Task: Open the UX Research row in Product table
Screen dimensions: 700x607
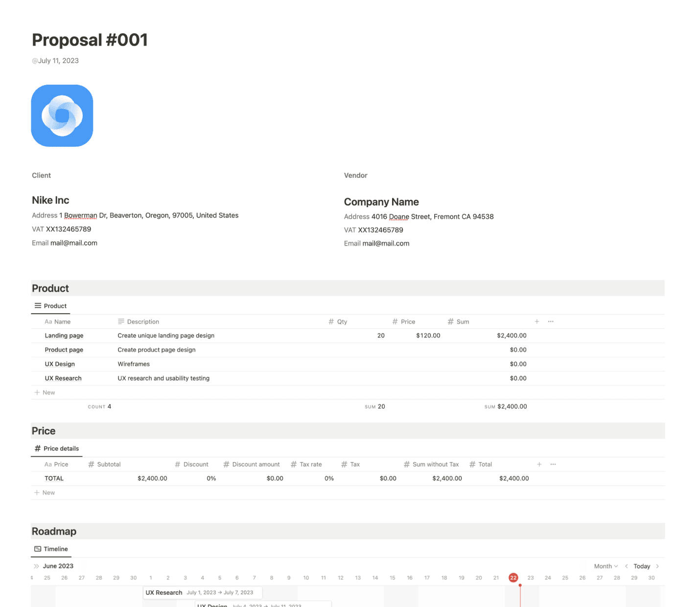Action: click(x=63, y=378)
